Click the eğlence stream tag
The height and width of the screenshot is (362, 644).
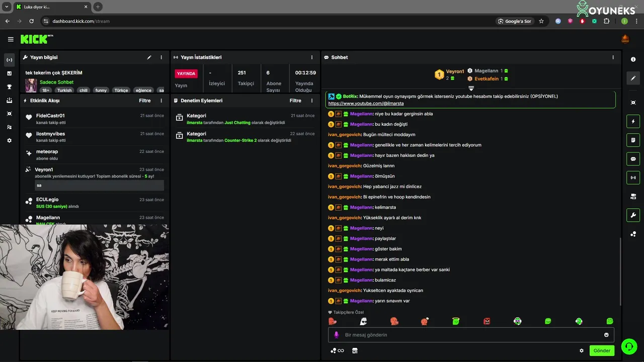point(143,90)
